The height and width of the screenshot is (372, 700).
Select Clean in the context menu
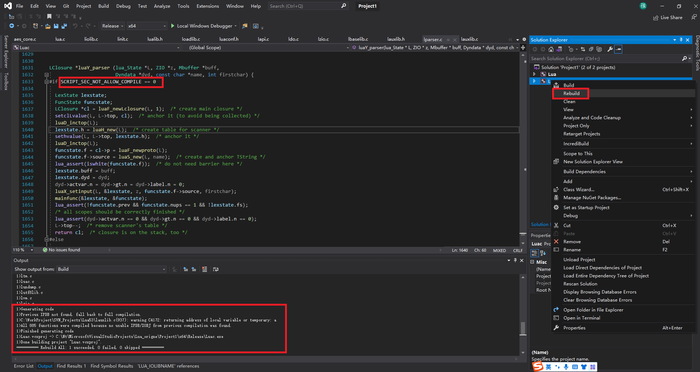point(569,101)
